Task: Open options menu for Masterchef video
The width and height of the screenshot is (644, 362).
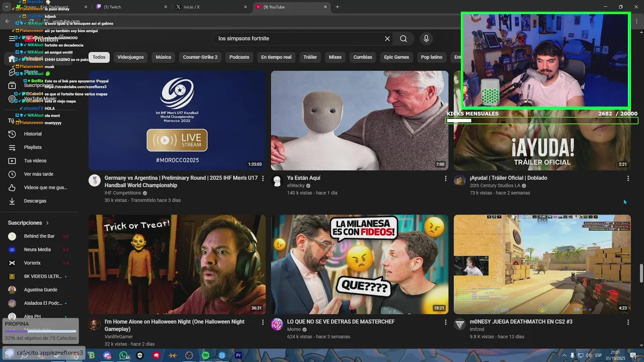Action: click(445, 322)
